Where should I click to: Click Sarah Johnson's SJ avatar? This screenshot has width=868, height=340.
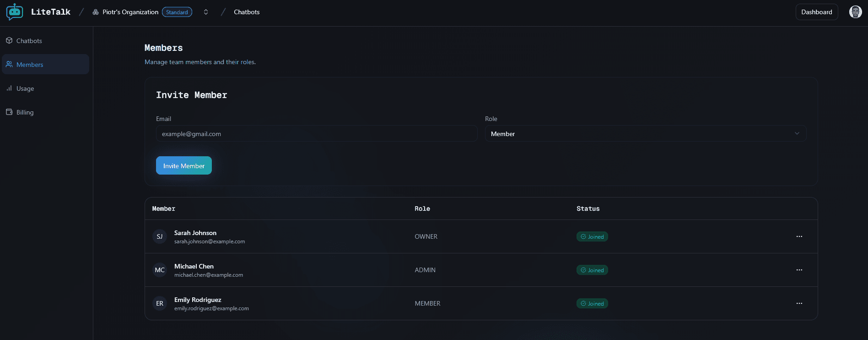point(160,236)
